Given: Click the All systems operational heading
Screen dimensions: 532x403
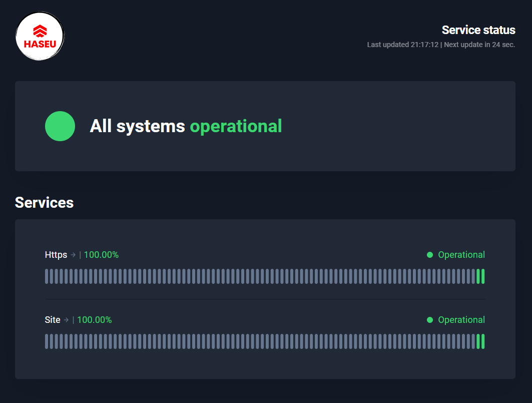Looking at the screenshot, I should [186, 126].
